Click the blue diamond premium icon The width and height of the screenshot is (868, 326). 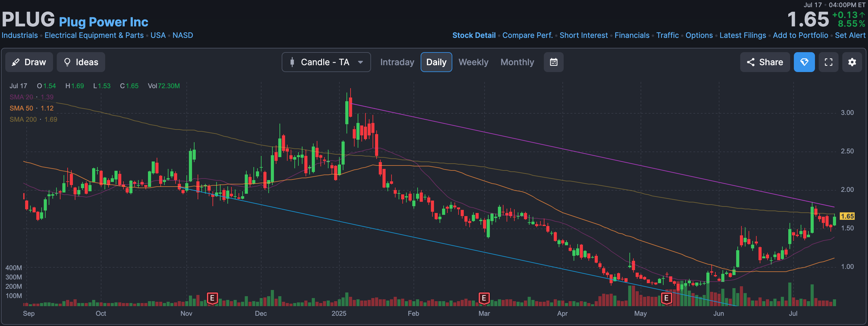(x=804, y=62)
